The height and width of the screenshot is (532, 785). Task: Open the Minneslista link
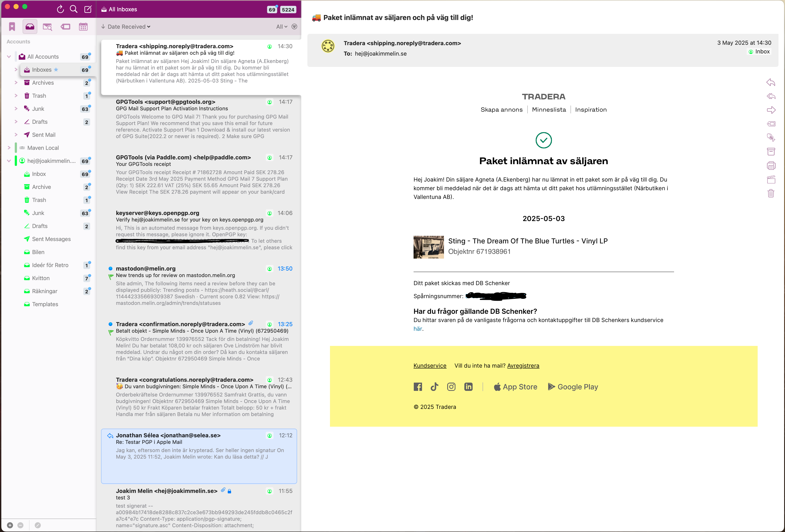tap(549, 110)
